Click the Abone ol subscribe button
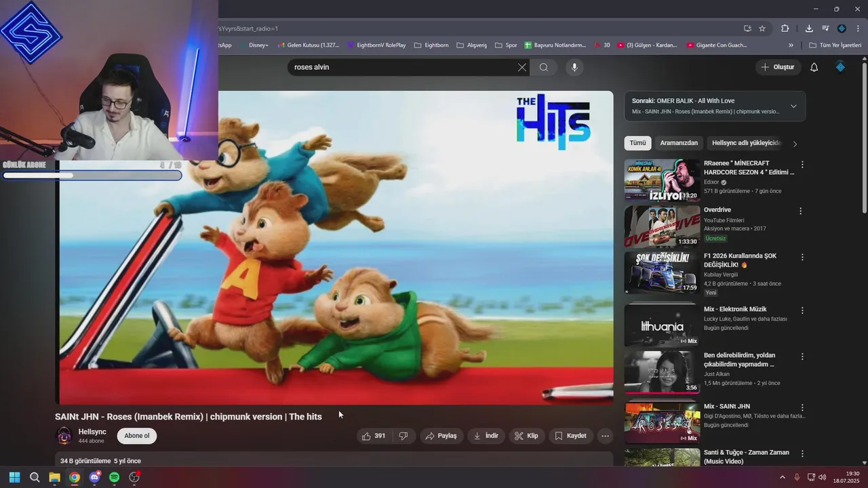This screenshot has height=488, width=868. [x=136, y=436]
